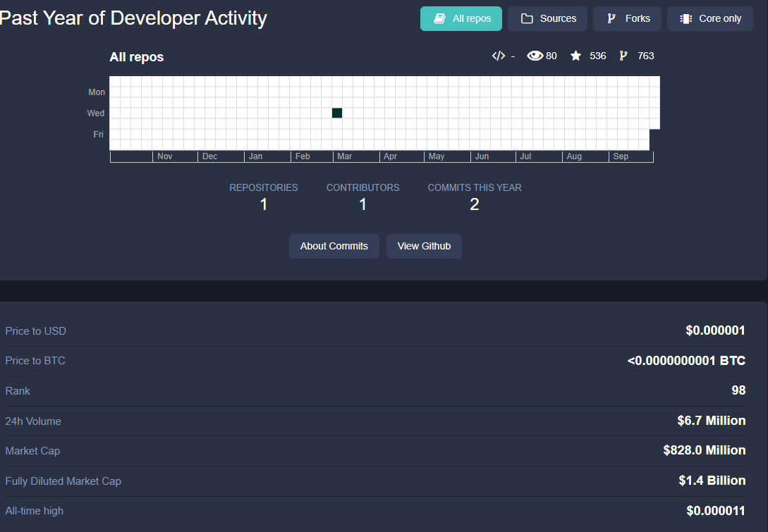This screenshot has height=532, width=768.
Task: Click the rank value 98
Action: [x=738, y=390]
